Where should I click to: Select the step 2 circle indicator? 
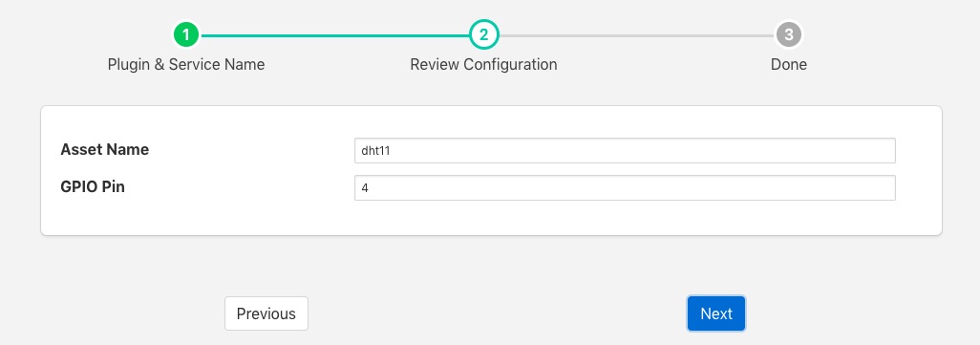483,35
